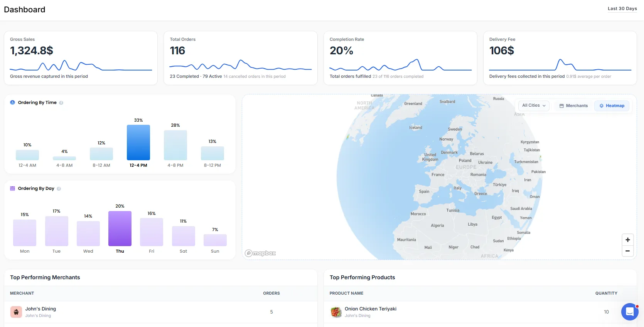This screenshot has height=327, width=644.
Task: Open John's Dining merchant row
Action: point(161,312)
